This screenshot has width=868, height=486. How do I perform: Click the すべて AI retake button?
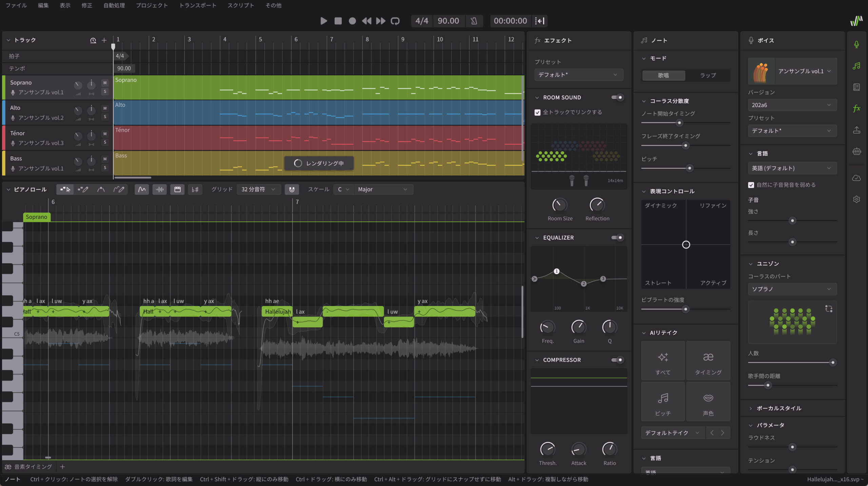pyautogui.click(x=663, y=360)
